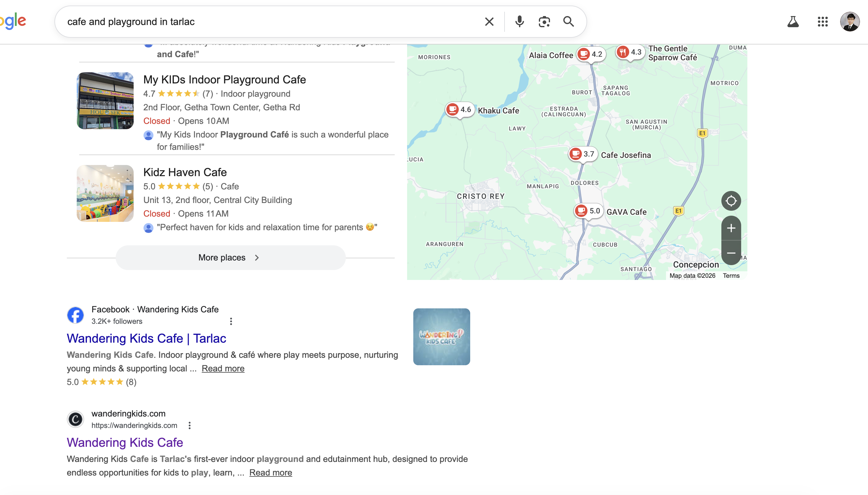
Task: Open the three-dot menu beside the Facebook result
Action: (x=231, y=321)
